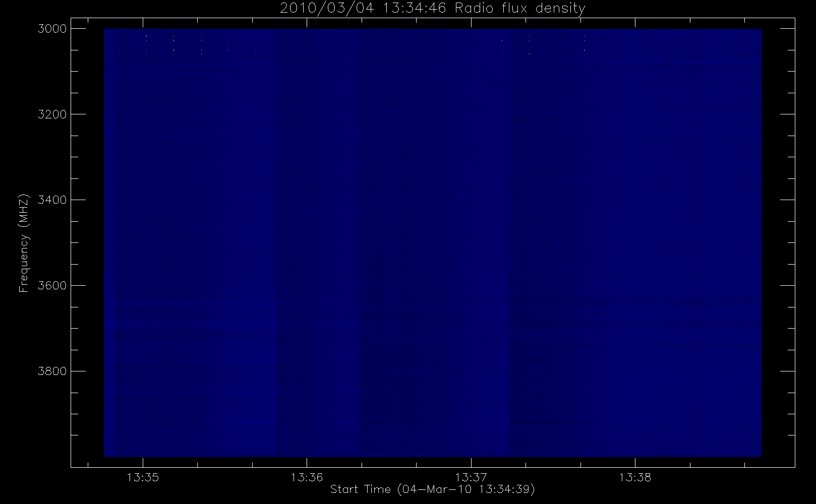Click the 3200 frequency tick label
The height and width of the screenshot is (504, 816).
tap(52, 114)
